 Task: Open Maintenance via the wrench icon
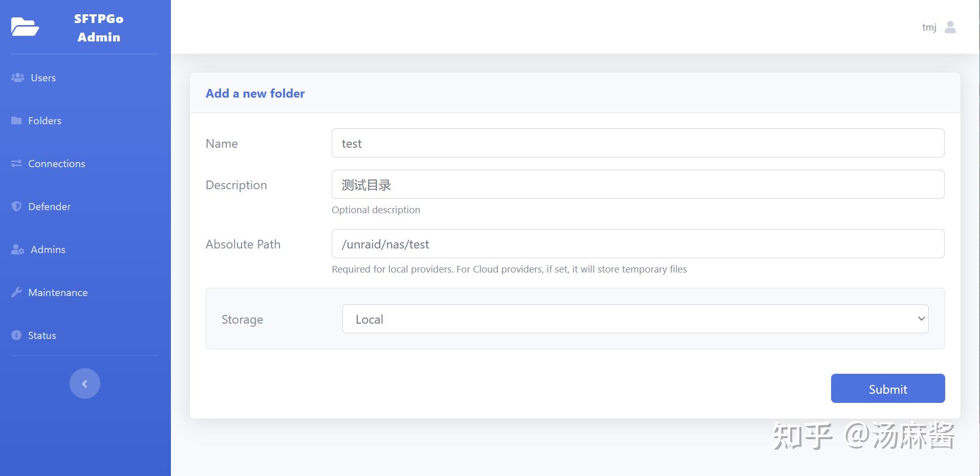(x=16, y=292)
